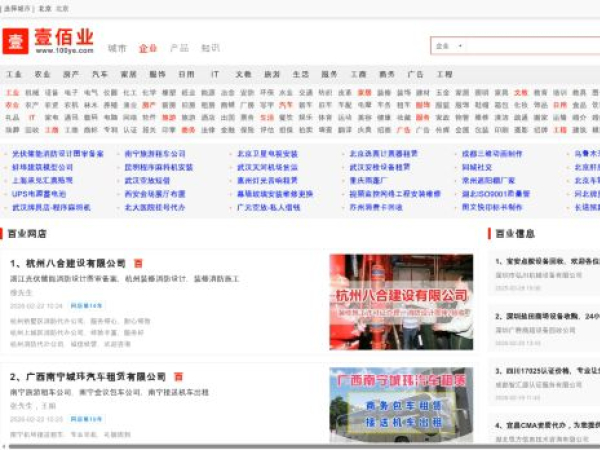
Task: Click the horizontal scrollbar at page bottom
Action: (304, 447)
